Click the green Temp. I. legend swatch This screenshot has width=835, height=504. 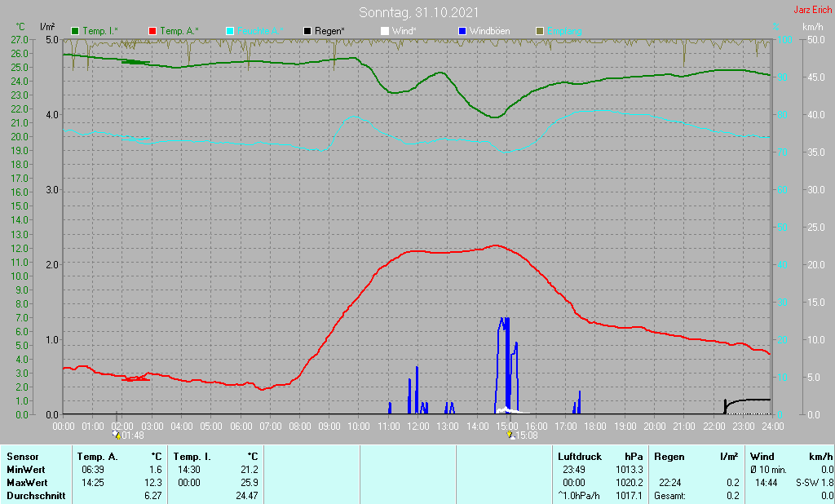click(75, 32)
